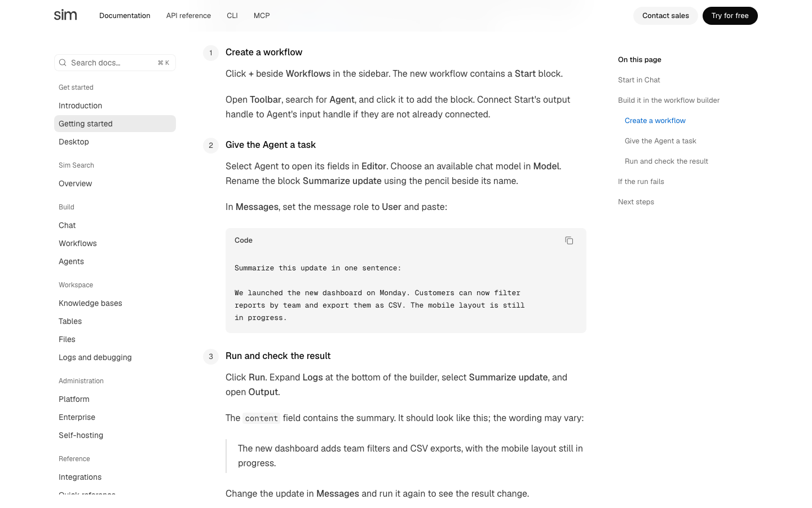
Task: Open the Agents docs page
Action: (115, 261)
